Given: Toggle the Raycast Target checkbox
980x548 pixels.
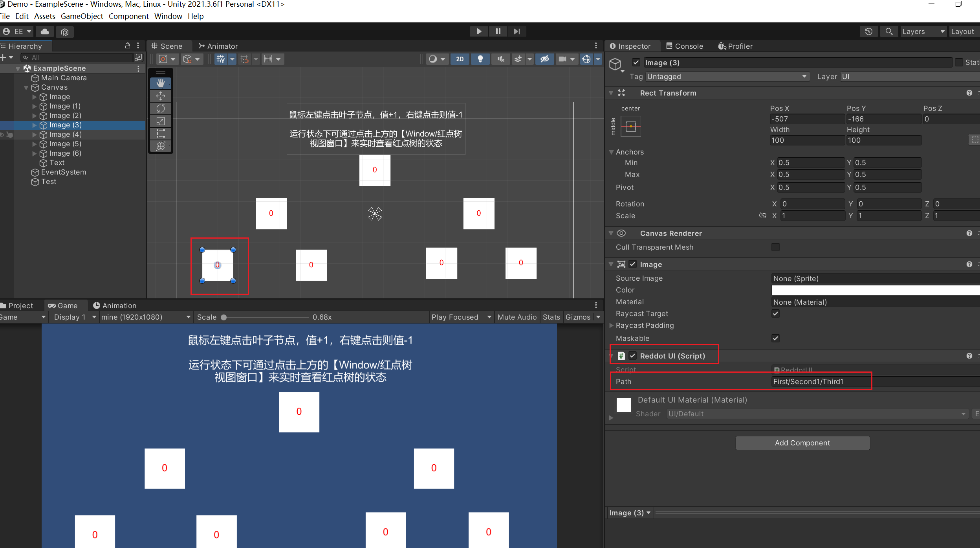Looking at the screenshot, I should (775, 313).
